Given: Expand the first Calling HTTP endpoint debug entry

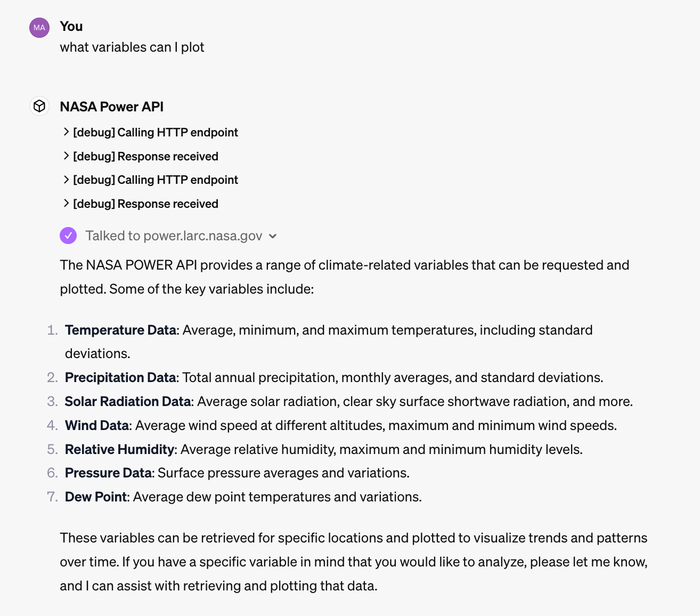Looking at the screenshot, I should click(x=150, y=132).
